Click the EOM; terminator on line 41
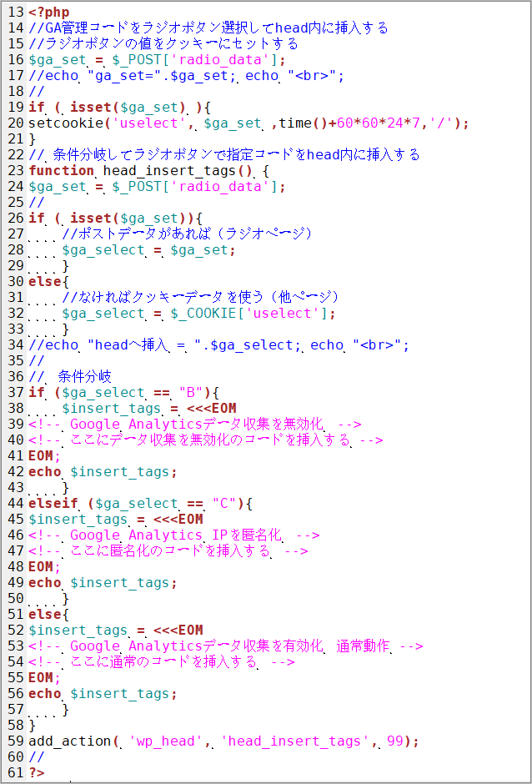Screen dimensions: 532x784 coord(44,456)
